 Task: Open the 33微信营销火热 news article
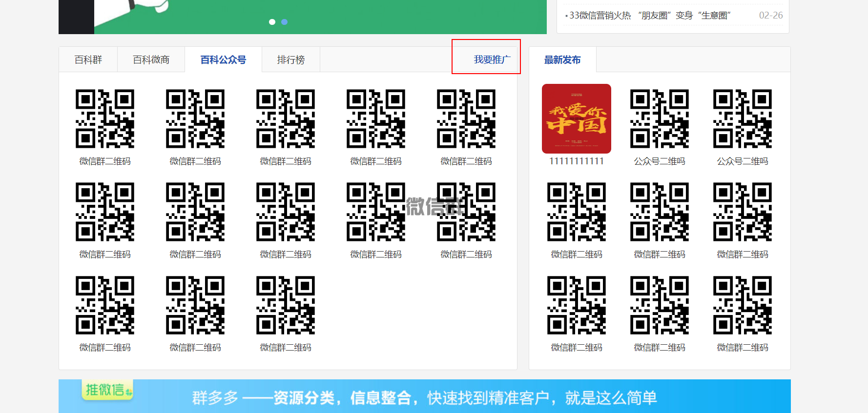point(649,16)
